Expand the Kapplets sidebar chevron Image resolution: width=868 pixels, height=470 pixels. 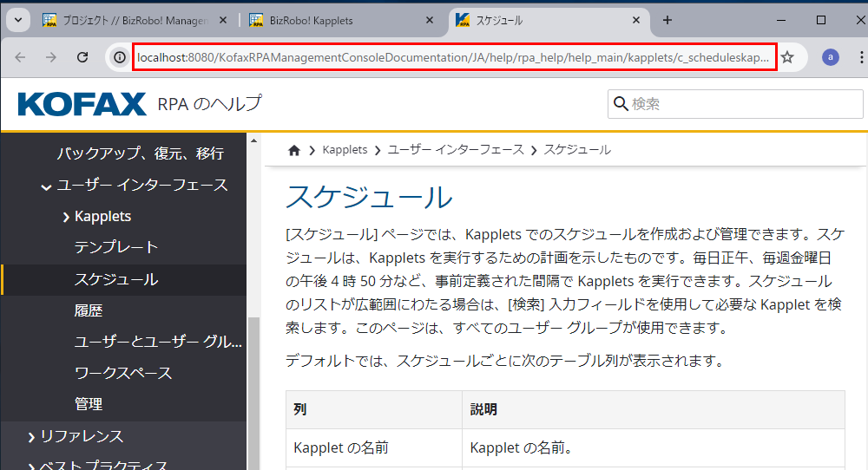click(67, 217)
